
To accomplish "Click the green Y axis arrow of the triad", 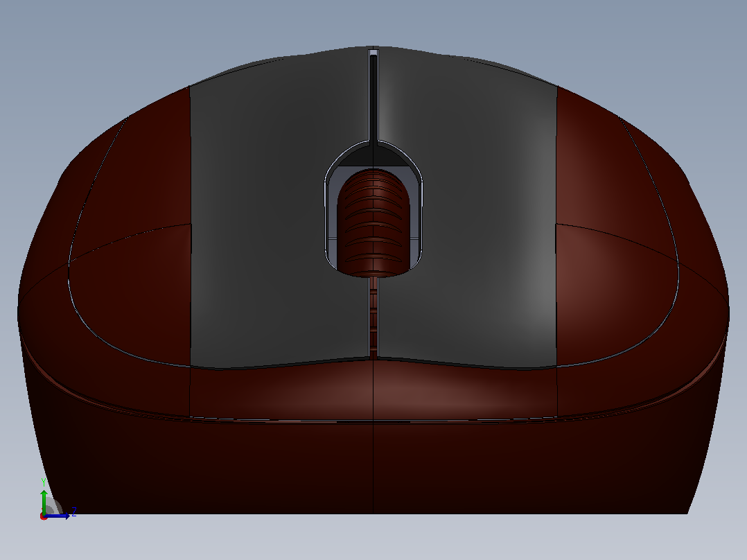I will (44, 501).
